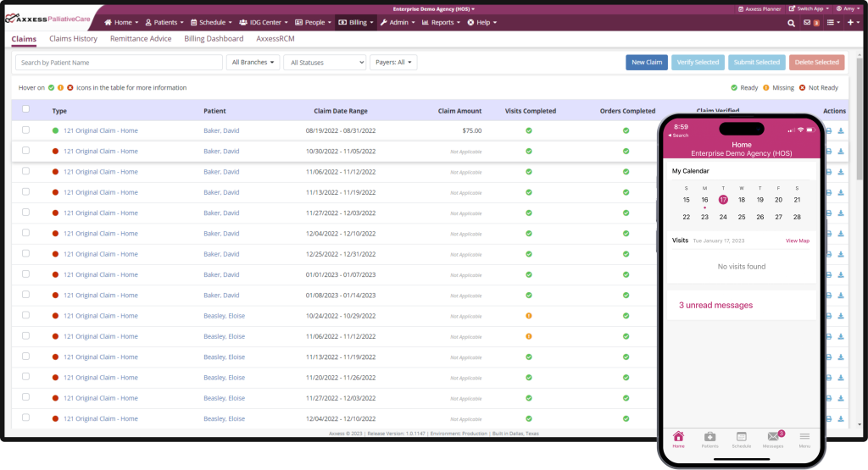Open the Patients menu

coord(164,23)
